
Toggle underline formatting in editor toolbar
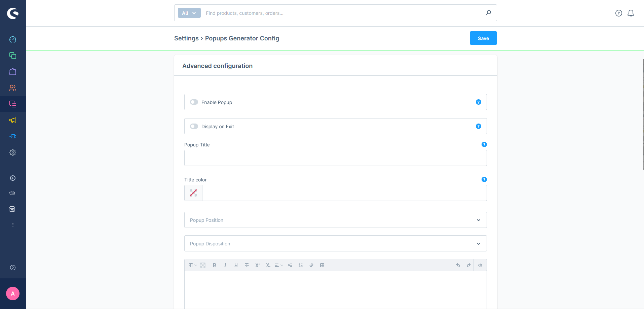pyautogui.click(x=236, y=265)
